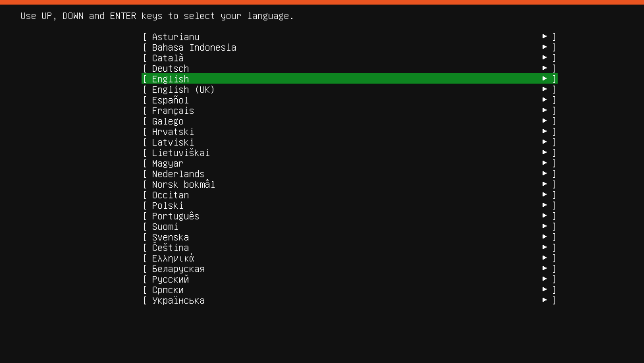Screen dimensions: 644x363
Task: Click the arrow icon beside Asturianu
Action: [545, 37]
